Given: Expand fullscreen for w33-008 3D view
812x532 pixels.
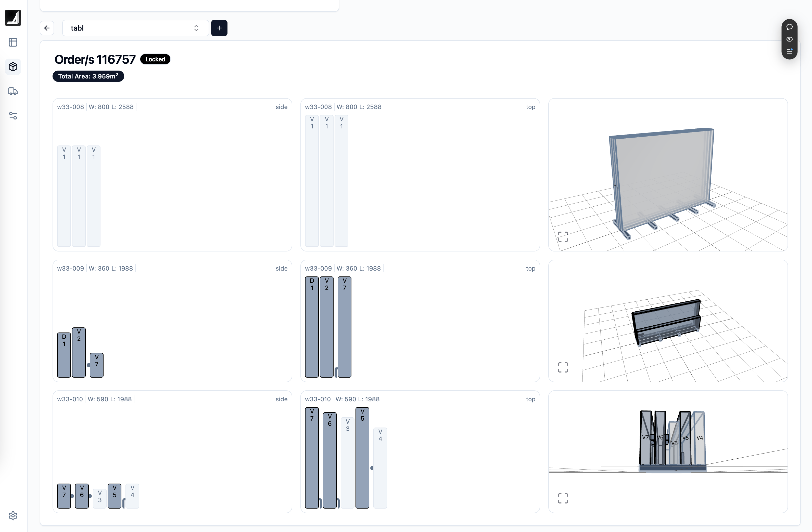Looking at the screenshot, I should pyautogui.click(x=563, y=236).
